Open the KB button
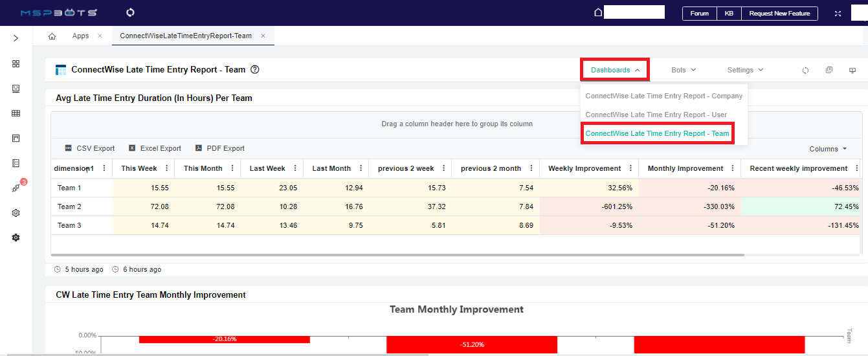Image resolution: width=868 pixels, height=356 pixels. pyautogui.click(x=729, y=13)
